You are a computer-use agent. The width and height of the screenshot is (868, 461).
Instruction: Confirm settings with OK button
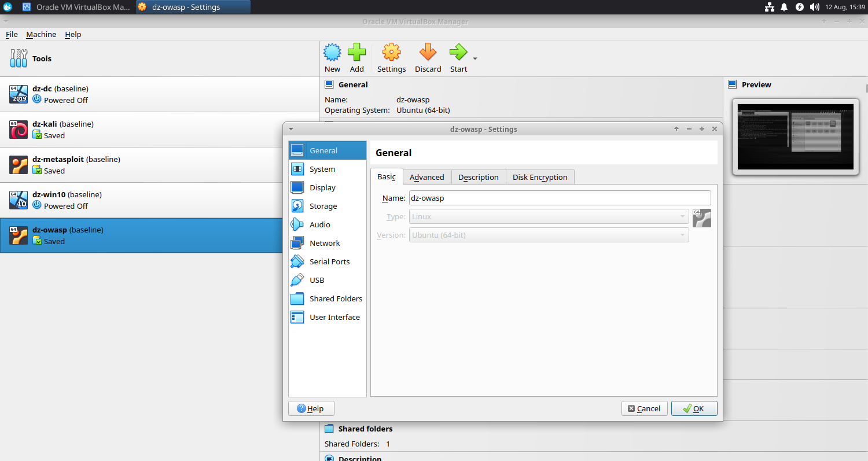[x=694, y=408]
